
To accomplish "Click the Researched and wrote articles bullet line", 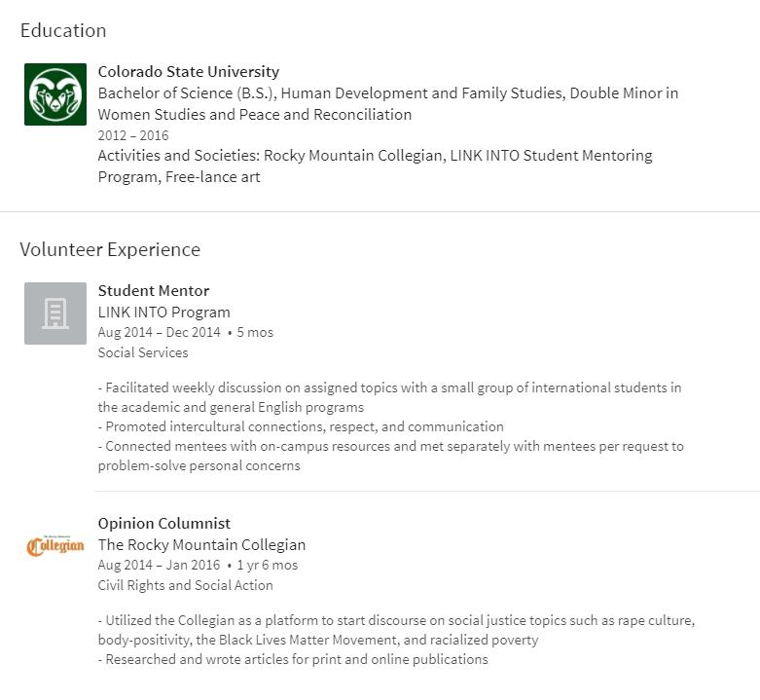I will 294,659.
